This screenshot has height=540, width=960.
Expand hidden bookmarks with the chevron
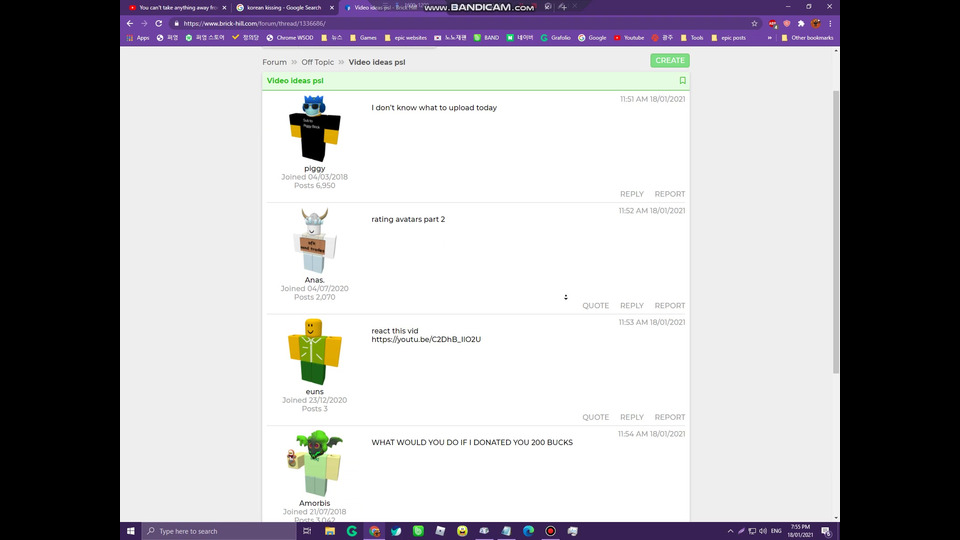point(770,38)
